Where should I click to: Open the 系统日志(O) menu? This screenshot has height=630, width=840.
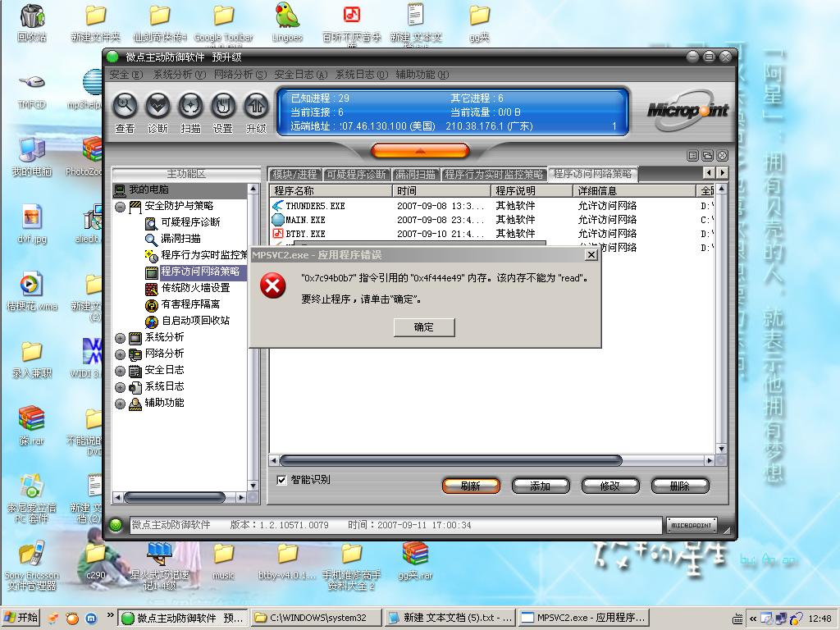[x=361, y=75]
